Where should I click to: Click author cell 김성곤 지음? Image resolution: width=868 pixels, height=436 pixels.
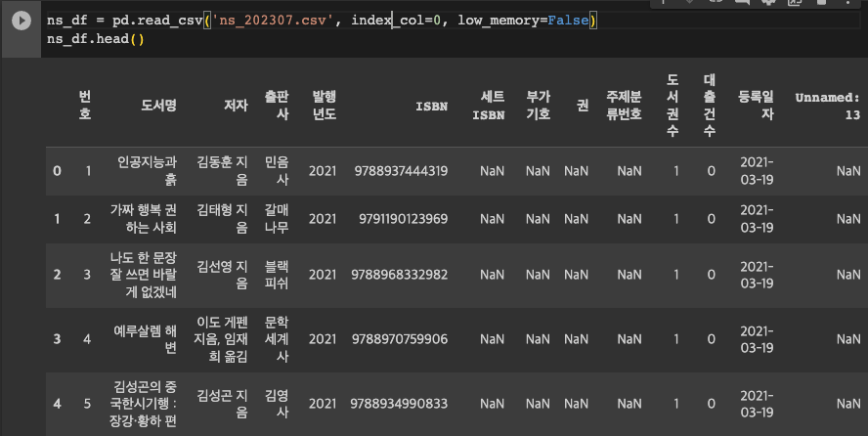(222, 404)
